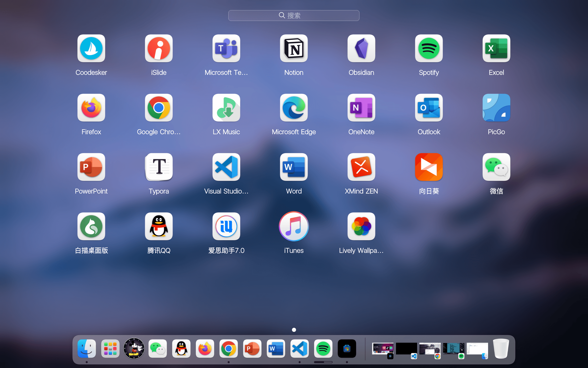The height and width of the screenshot is (368, 588).
Task: Open Microsoft Edge
Action: pos(294,108)
